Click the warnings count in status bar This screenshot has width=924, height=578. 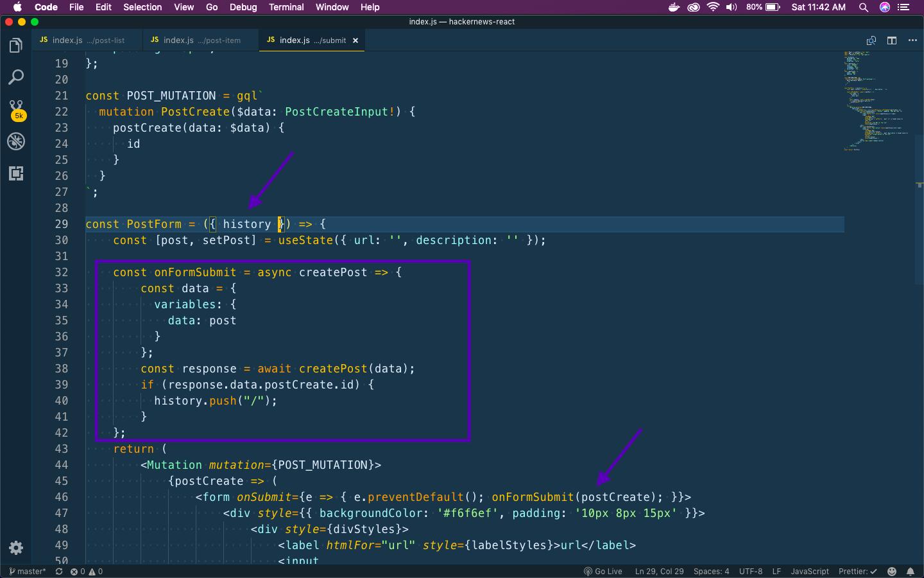(x=96, y=572)
